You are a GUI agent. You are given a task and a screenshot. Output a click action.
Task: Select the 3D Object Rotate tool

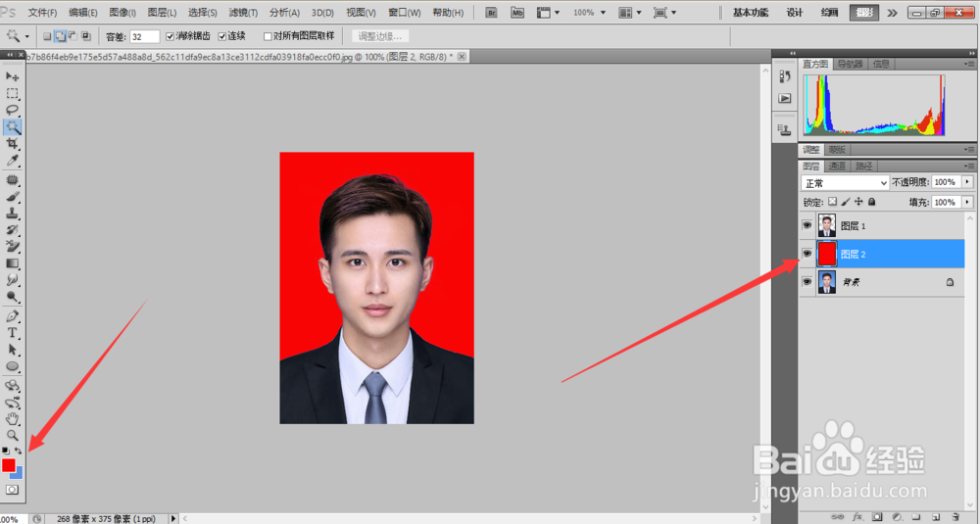12,385
